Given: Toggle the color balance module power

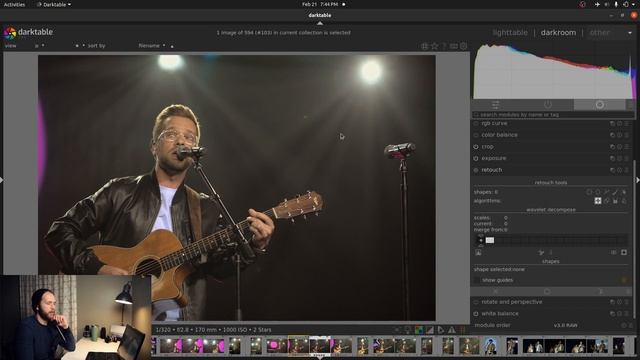Looking at the screenshot, I should [x=476, y=135].
